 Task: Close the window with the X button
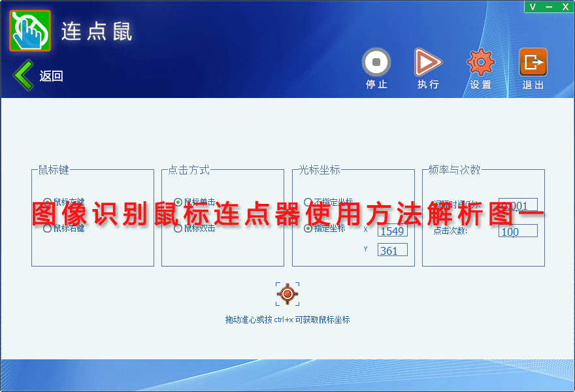(565, 7)
